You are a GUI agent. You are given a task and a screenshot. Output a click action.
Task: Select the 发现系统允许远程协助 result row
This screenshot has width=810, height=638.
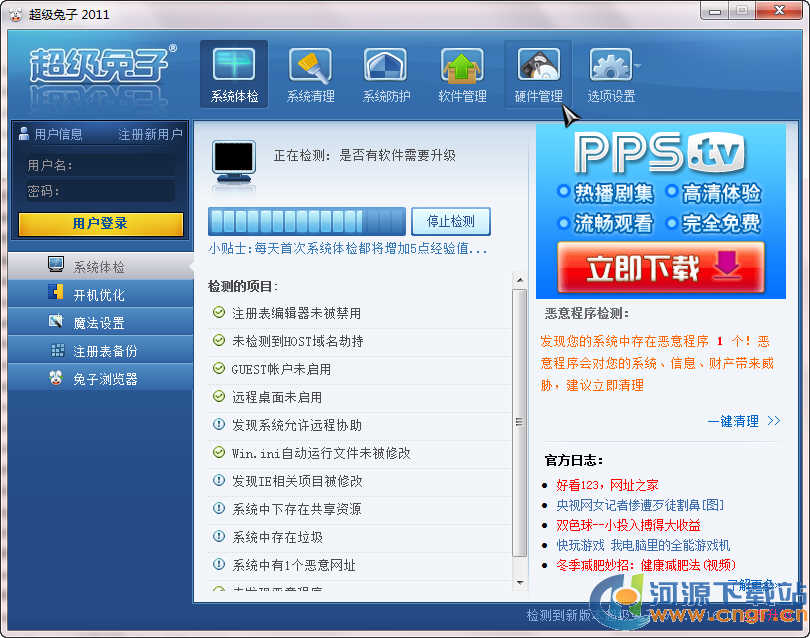360,425
